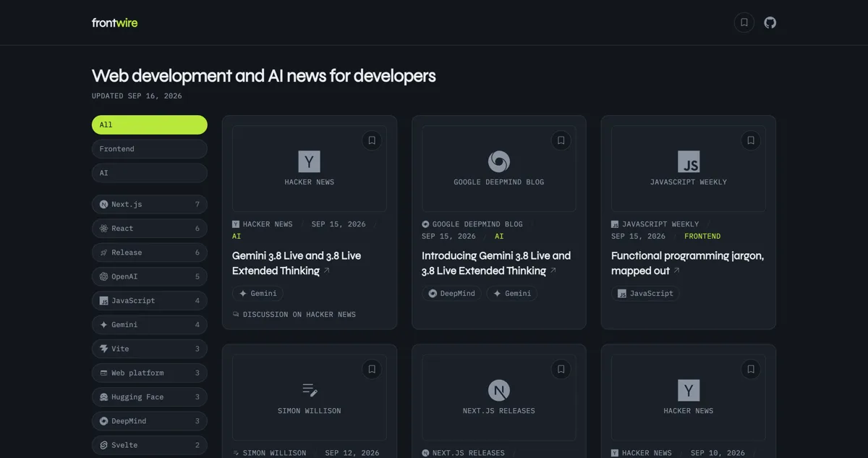Bookmark the Simon Willison card

(x=372, y=369)
